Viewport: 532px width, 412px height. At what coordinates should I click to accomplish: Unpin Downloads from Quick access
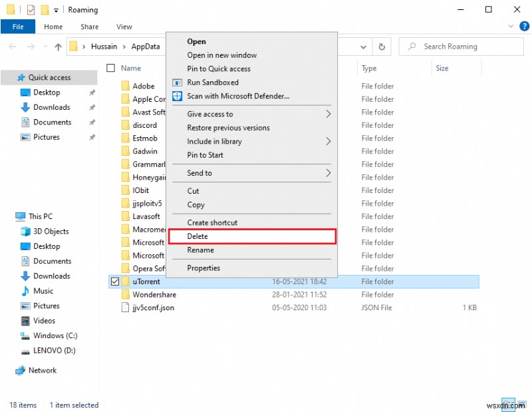pyautogui.click(x=92, y=107)
